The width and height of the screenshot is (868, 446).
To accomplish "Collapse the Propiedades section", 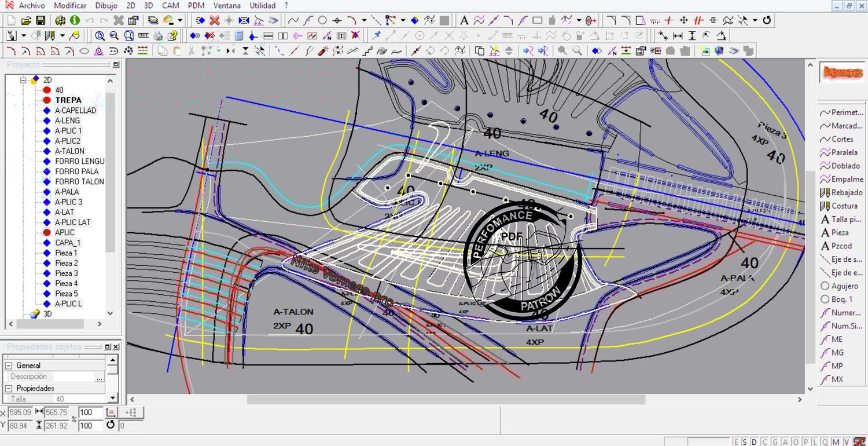I will click(9, 388).
